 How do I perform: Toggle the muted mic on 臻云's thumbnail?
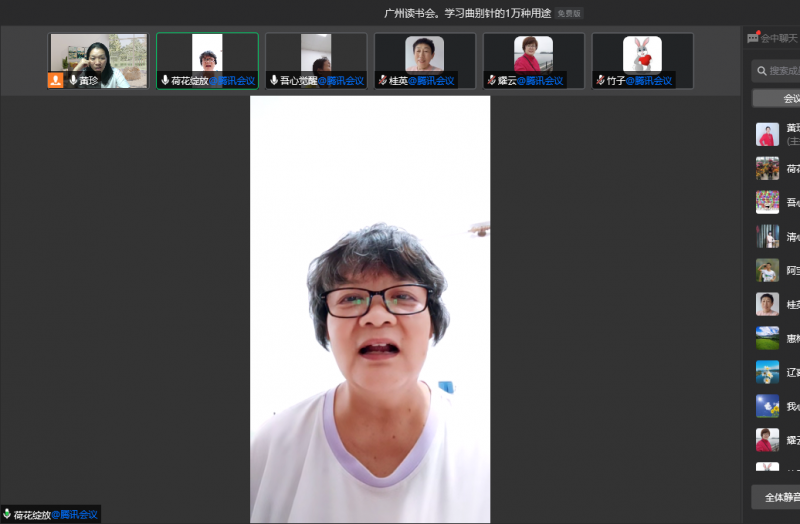coord(491,80)
